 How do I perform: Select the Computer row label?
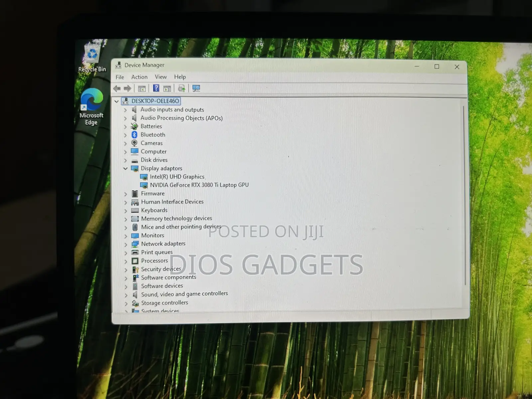pyautogui.click(x=154, y=151)
